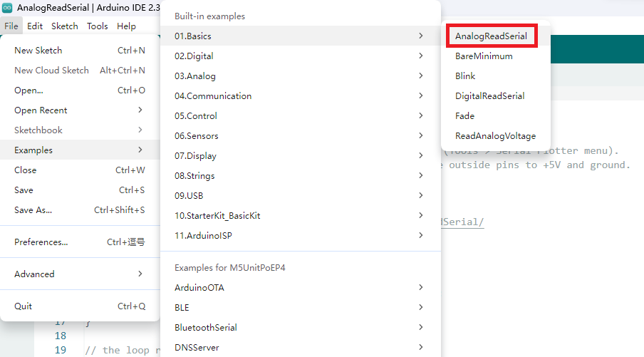Click the Arduino IDE logo icon
This screenshot has height=357, width=644.
coord(8,8)
